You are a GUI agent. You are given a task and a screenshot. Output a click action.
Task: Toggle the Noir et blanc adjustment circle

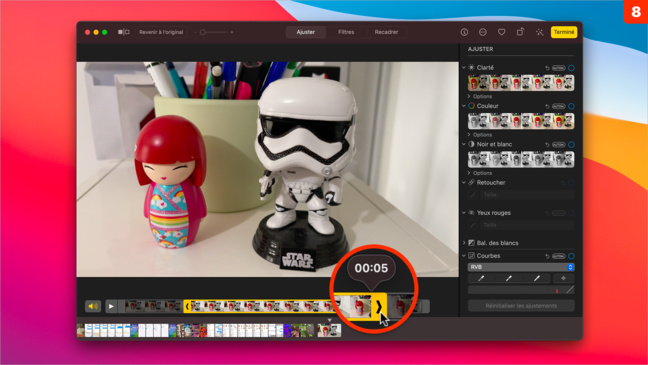pos(571,145)
